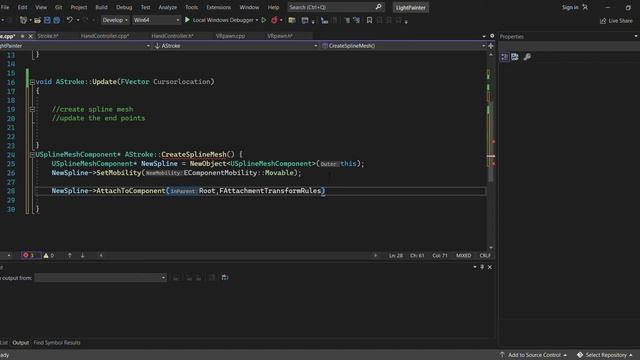This screenshot has height=360, width=640.
Task: Open the Analyze menu
Action: (x=167, y=7)
